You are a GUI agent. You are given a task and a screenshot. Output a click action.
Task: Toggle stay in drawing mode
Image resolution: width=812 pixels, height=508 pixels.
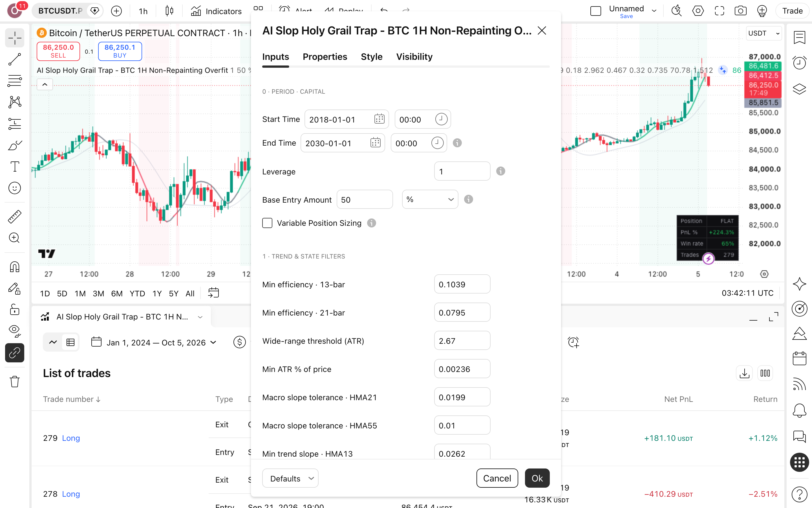(14, 289)
